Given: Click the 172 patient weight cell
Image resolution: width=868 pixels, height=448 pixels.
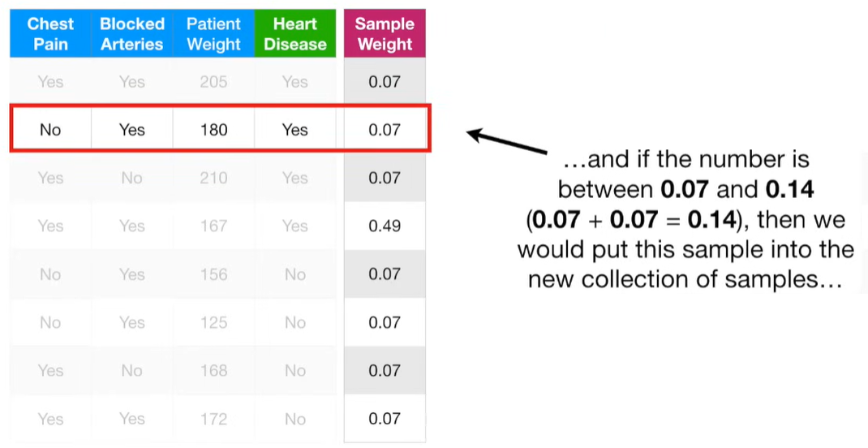Looking at the screenshot, I should pos(213,419).
